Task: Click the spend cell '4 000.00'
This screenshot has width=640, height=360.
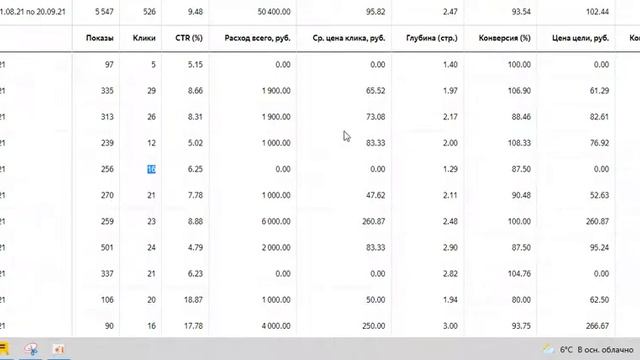Action: point(276,326)
